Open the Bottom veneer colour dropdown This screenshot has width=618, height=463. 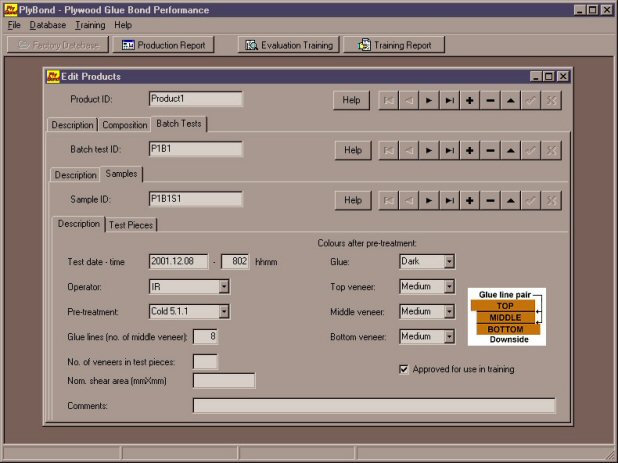pyautogui.click(x=449, y=337)
